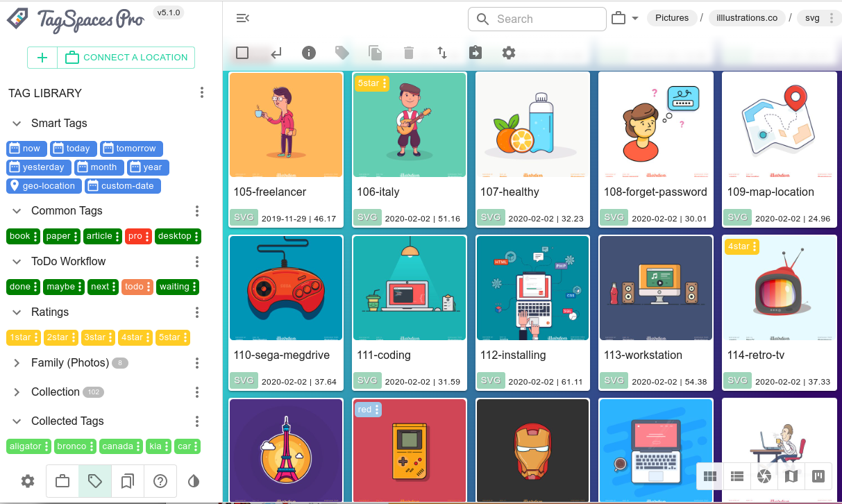This screenshot has width=842, height=504.
Task: Open Collection group options menu
Action: [197, 392]
